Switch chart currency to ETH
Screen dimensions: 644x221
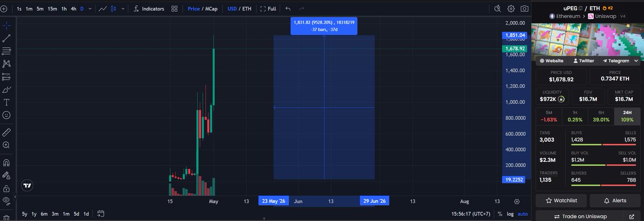[247, 9]
